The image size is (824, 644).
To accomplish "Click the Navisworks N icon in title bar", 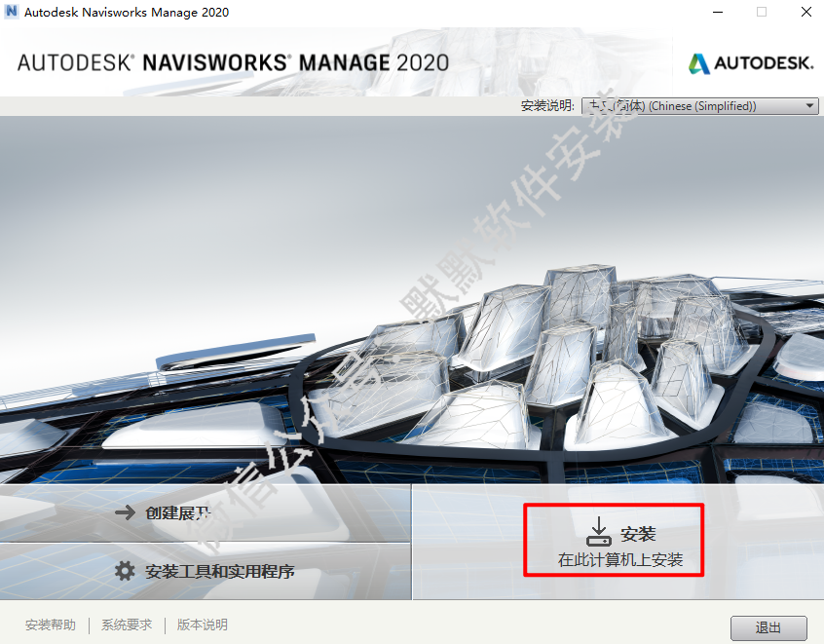I will click(x=11, y=12).
